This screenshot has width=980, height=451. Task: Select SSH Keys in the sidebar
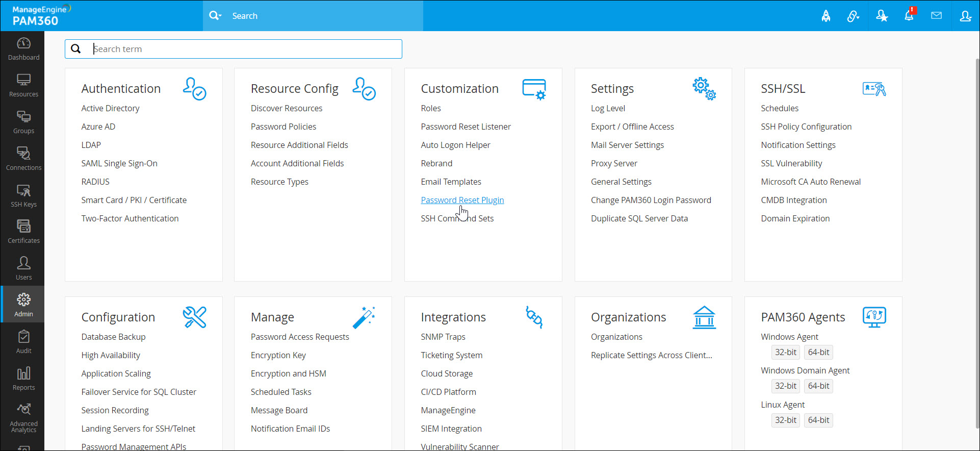[x=23, y=196]
